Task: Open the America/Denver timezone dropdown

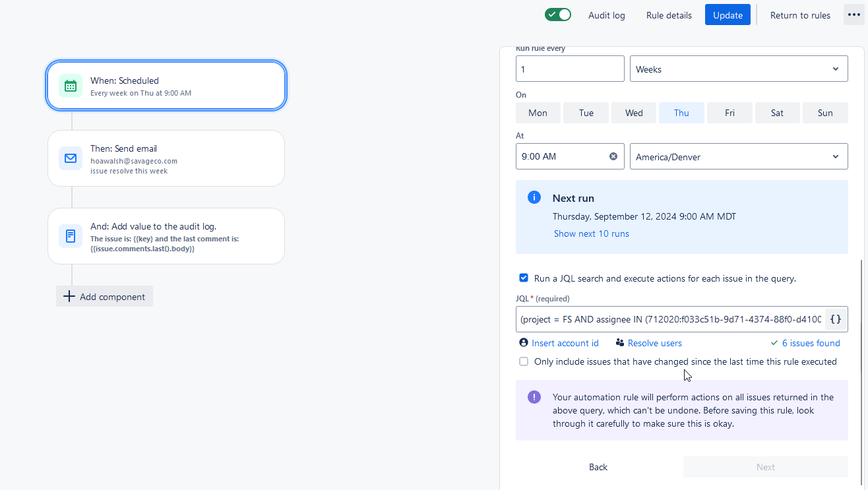Action: pyautogui.click(x=739, y=156)
